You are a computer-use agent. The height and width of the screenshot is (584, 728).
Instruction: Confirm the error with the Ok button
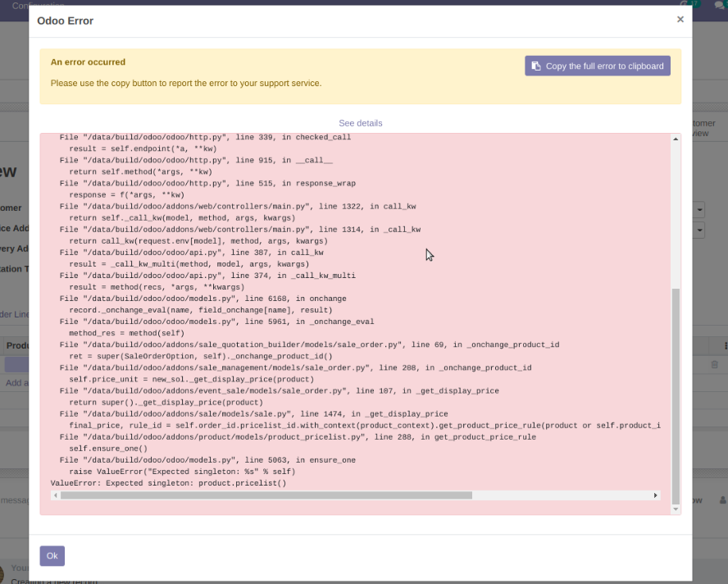click(52, 555)
